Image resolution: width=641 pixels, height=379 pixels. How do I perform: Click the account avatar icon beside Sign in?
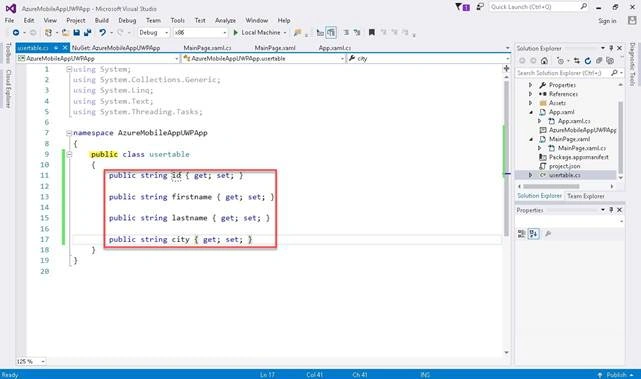pyautogui.click(x=632, y=20)
